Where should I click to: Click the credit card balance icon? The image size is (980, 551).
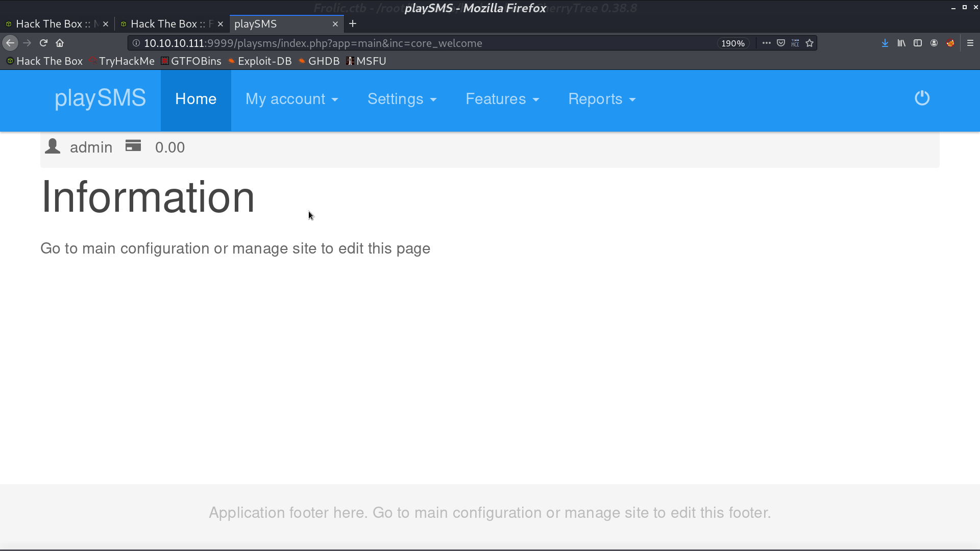click(x=133, y=146)
